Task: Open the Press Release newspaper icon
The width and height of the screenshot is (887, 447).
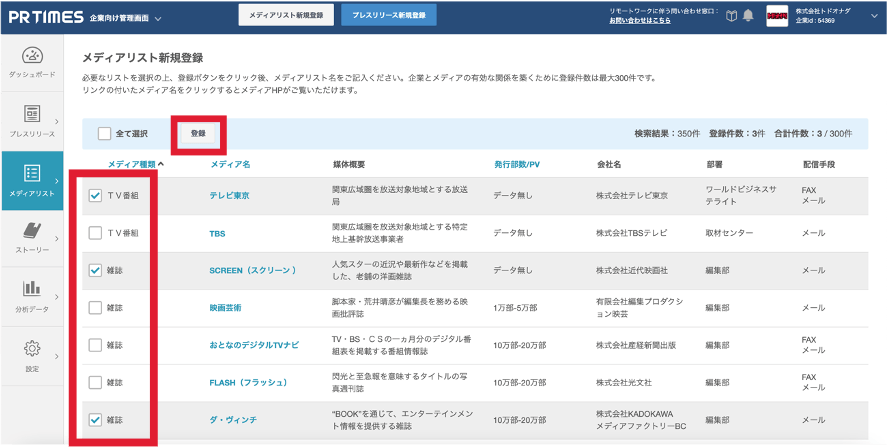Action: 32,113
